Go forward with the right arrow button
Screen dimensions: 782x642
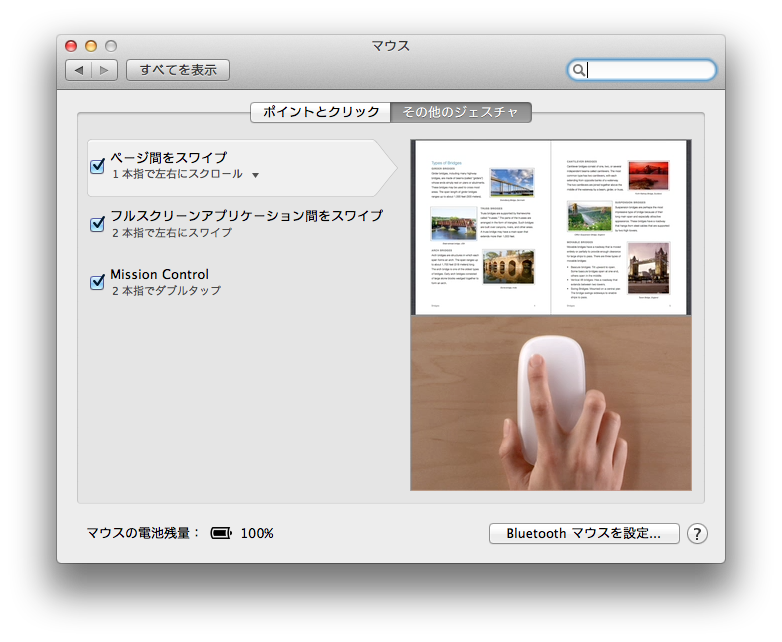pyautogui.click(x=104, y=70)
